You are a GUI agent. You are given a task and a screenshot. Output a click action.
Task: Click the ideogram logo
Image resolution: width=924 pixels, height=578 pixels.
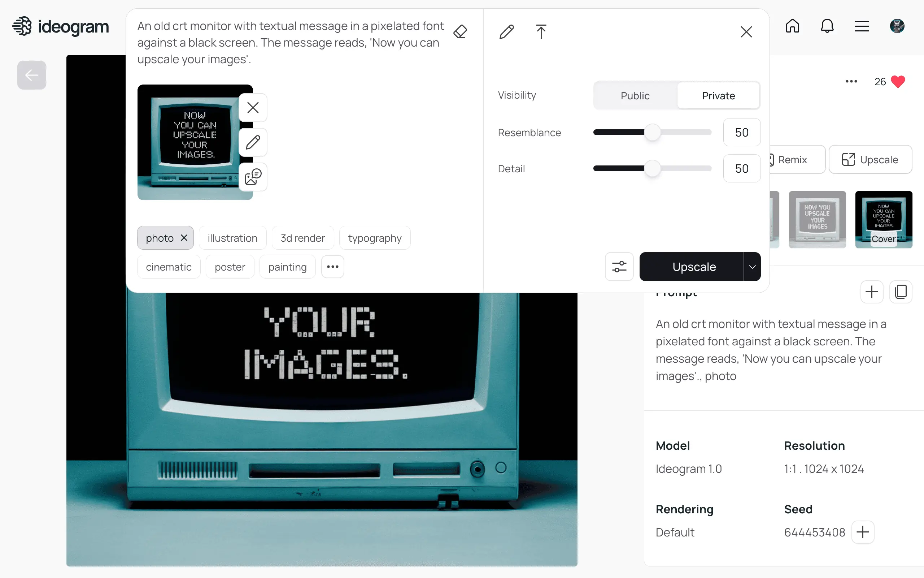click(61, 26)
